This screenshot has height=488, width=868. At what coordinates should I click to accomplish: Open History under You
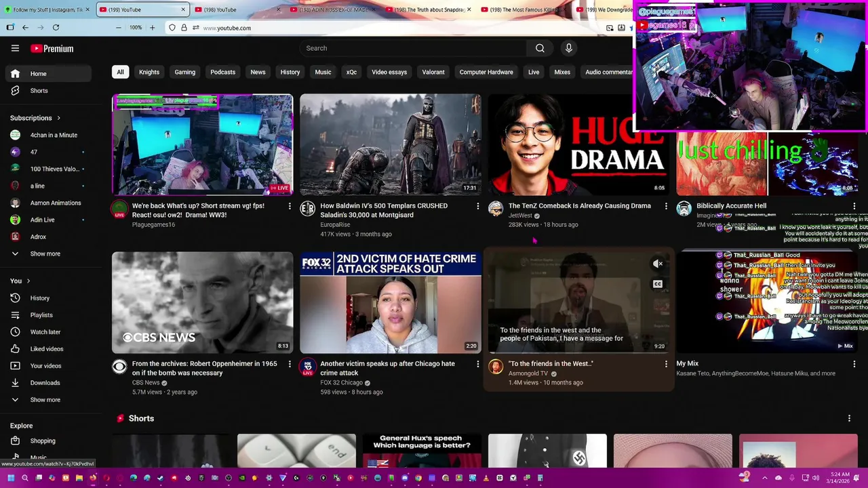click(x=48, y=298)
